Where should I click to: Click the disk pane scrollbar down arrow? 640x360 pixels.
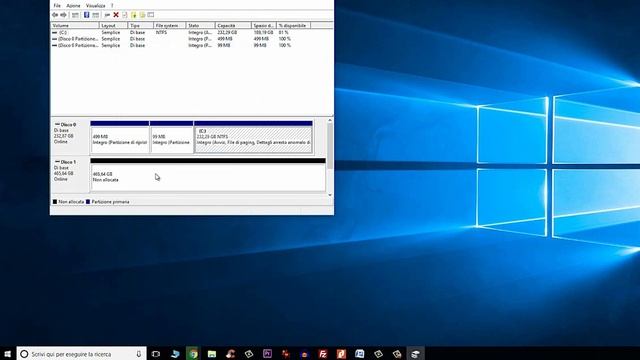click(330, 195)
